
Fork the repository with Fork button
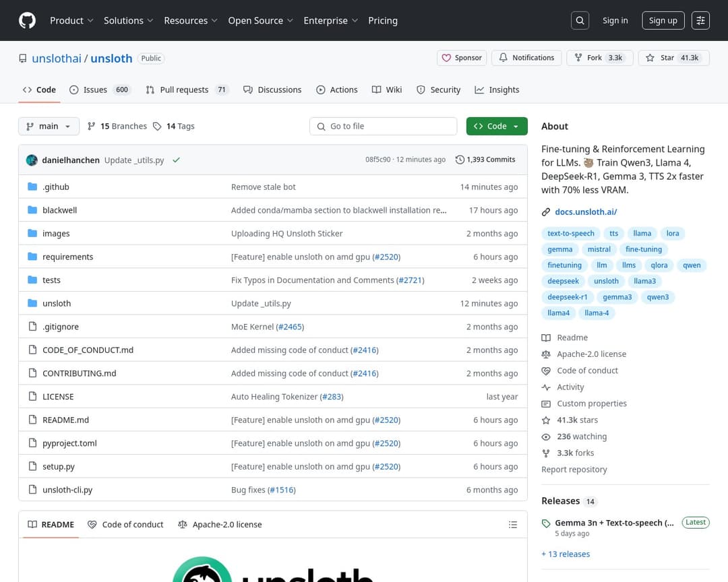coord(599,58)
